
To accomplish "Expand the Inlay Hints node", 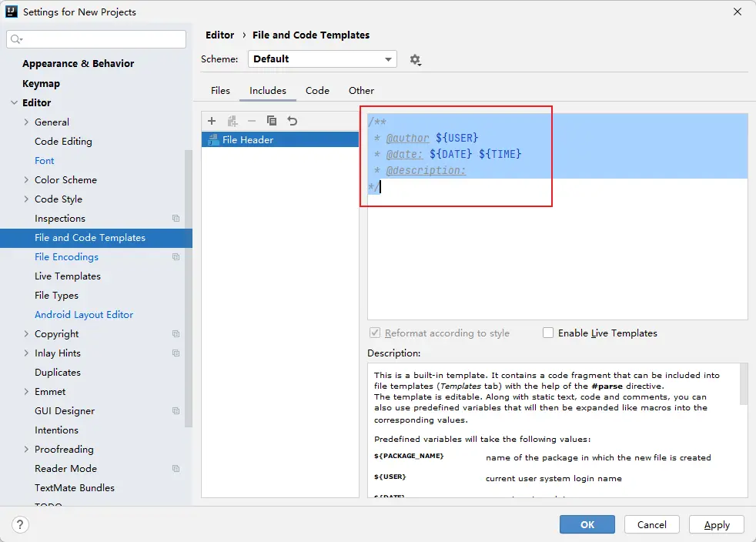I will pyautogui.click(x=27, y=353).
